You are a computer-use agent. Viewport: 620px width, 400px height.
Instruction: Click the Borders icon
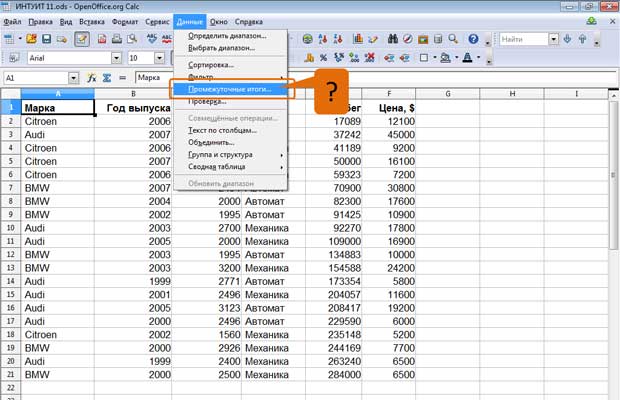click(424, 58)
